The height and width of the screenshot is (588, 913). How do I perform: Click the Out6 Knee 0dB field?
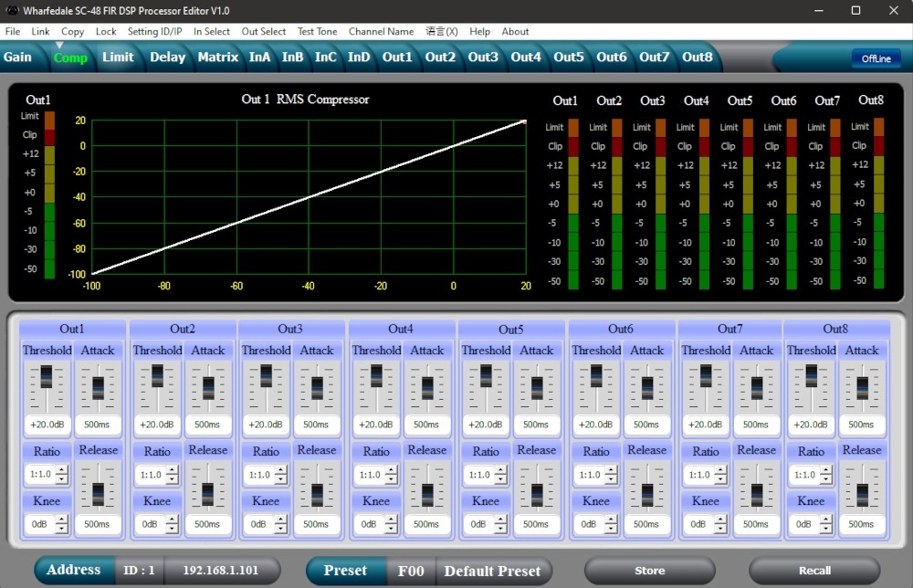(589, 524)
